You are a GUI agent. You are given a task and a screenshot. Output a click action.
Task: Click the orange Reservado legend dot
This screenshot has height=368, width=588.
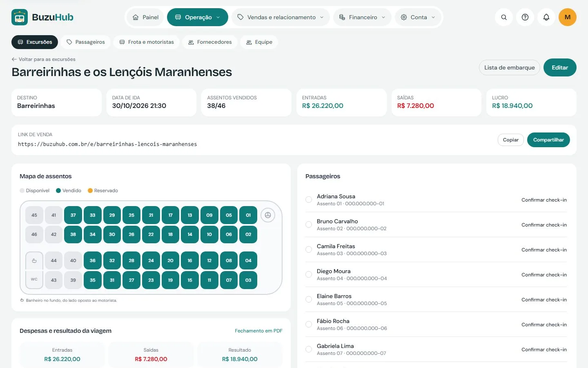coord(90,191)
